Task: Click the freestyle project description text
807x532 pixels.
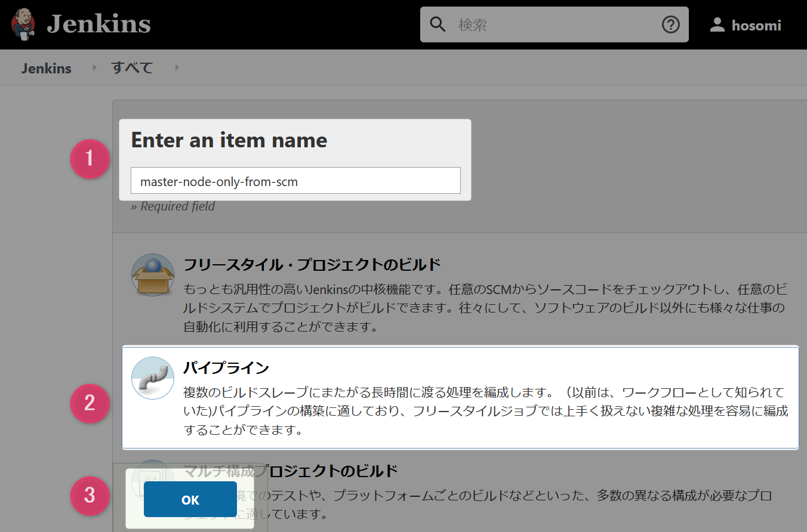Action: coord(485,308)
